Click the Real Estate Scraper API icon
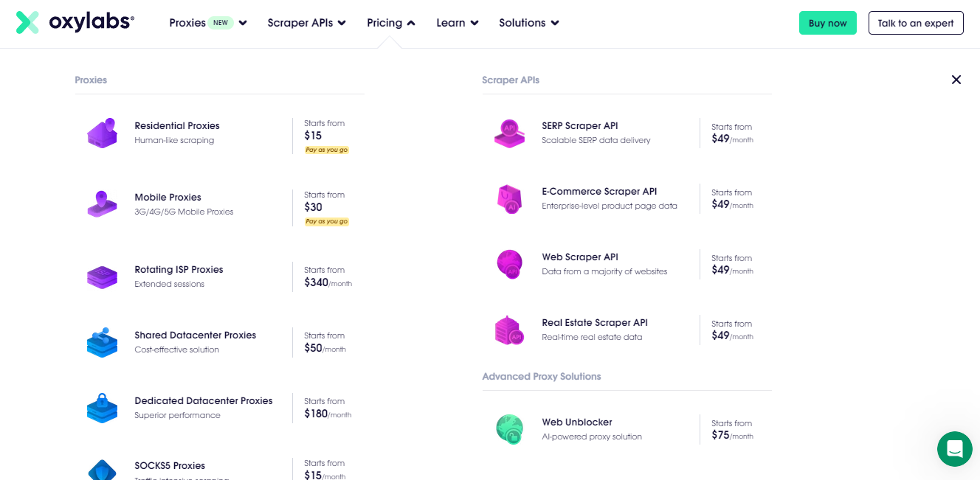 pos(509,330)
